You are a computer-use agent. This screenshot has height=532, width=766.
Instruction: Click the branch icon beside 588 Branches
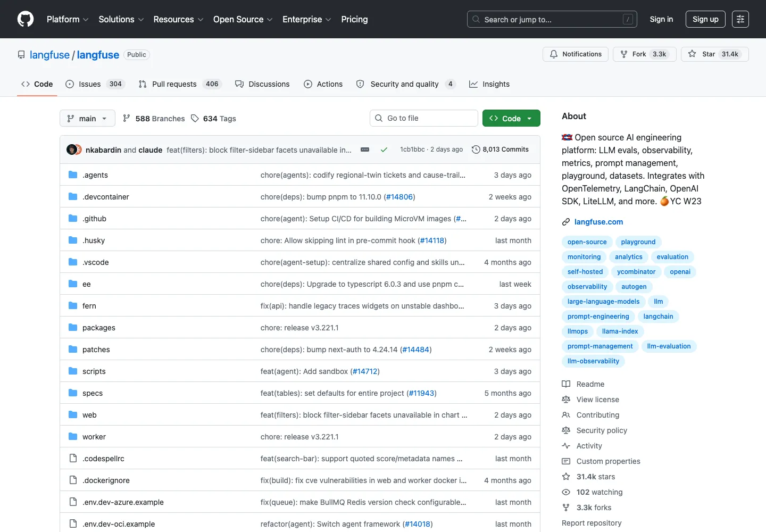[x=127, y=118]
